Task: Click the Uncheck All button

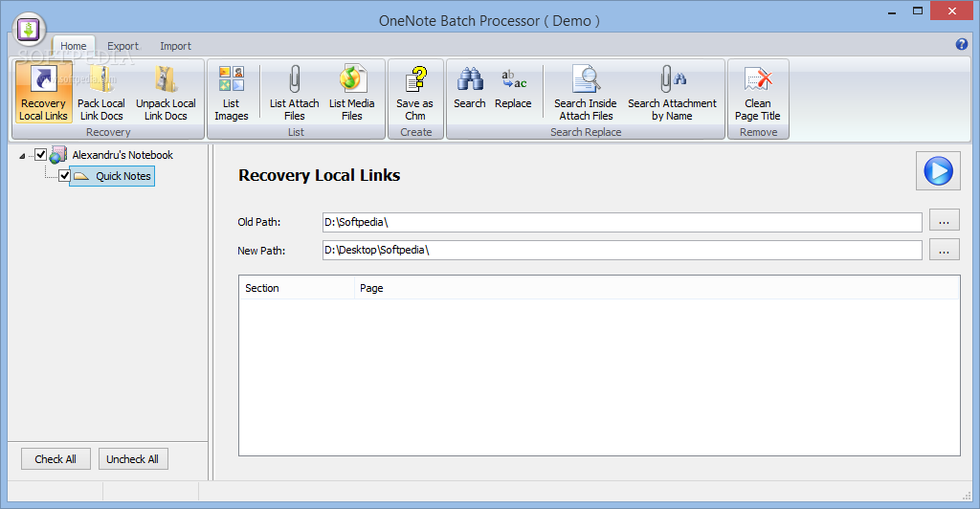Action: point(133,459)
